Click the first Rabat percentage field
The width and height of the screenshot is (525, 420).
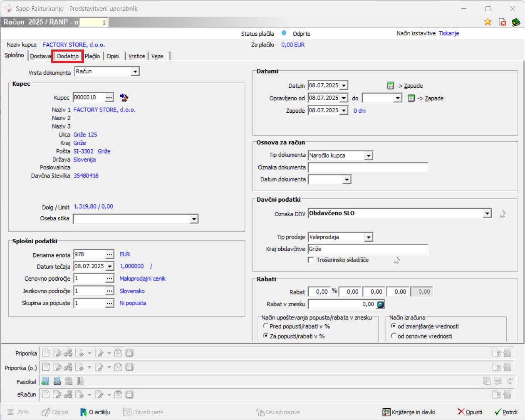coord(320,292)
